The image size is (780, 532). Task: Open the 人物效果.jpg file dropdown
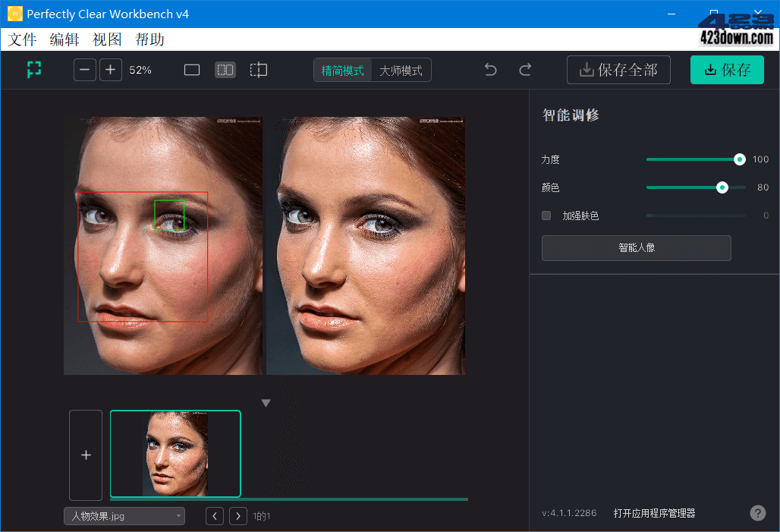tap(124, 515)
